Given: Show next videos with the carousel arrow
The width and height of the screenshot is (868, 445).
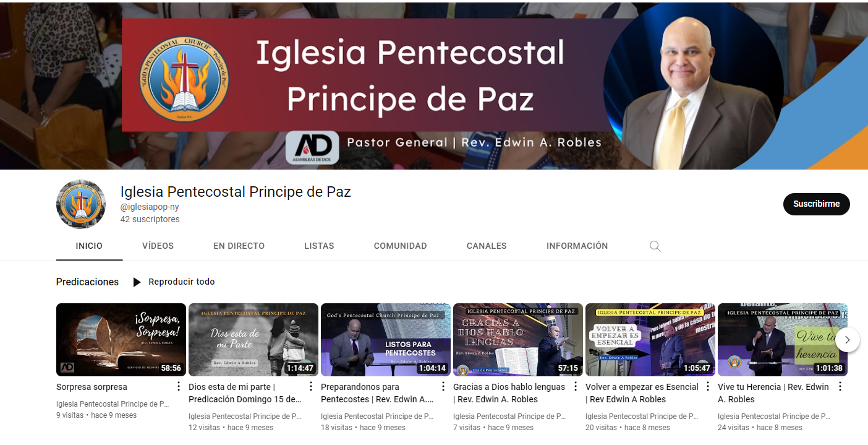Looking at the screenshot, I should tap(848, 340).
